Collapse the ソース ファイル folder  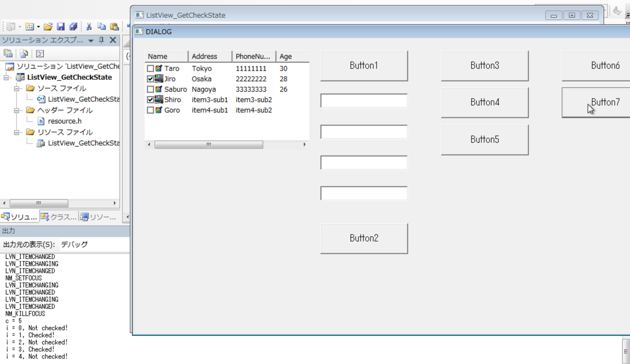(x=16, y=89)
